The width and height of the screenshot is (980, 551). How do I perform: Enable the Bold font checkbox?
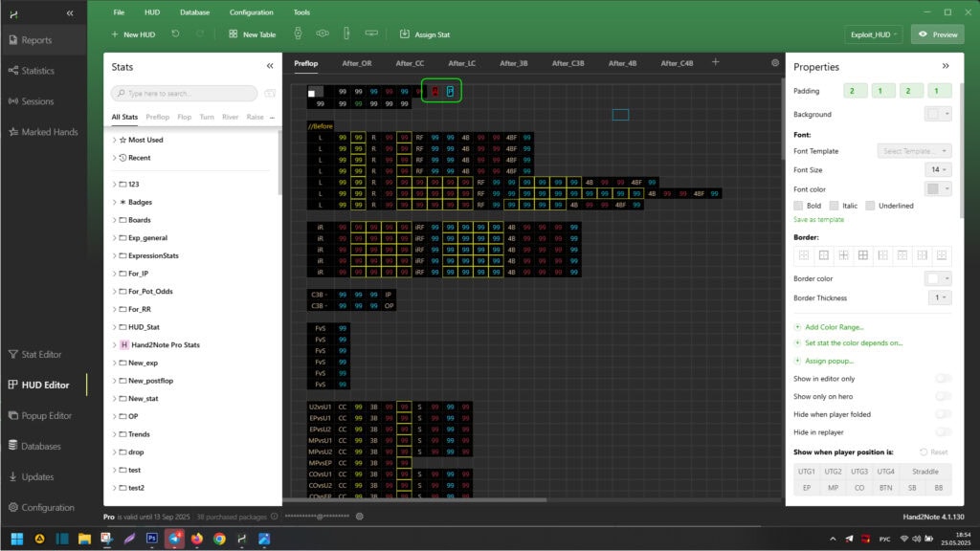[799, 206]
